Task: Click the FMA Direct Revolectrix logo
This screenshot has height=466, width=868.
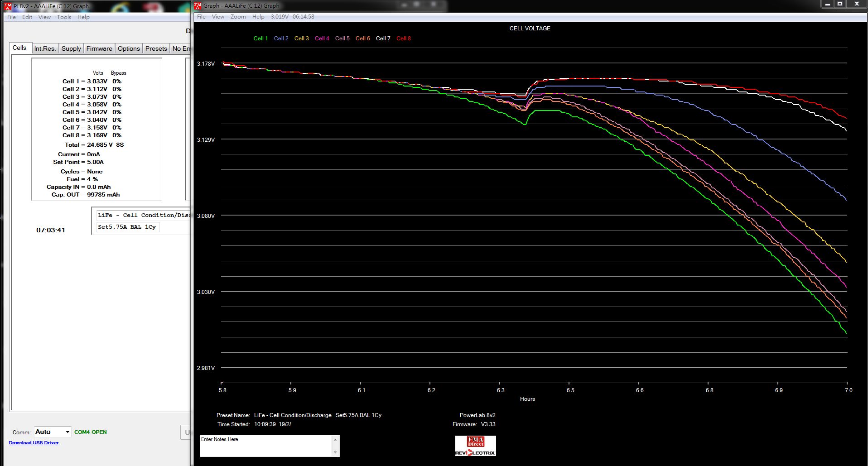Action: pos(475,446)
